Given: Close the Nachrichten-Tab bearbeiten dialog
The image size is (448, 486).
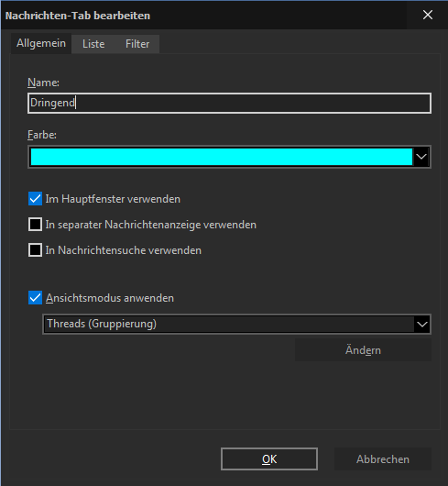Looking at the screenshot, I should (428, 15).
